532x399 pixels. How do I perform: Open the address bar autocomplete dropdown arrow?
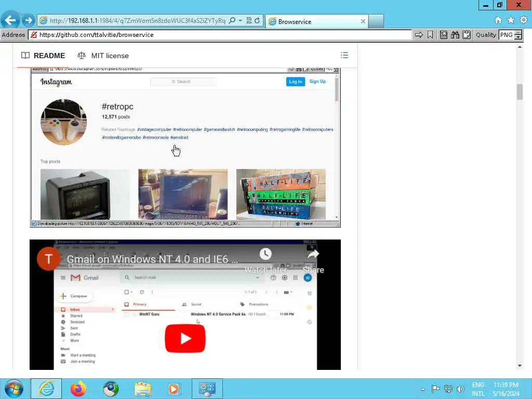[x=240, y=21]
